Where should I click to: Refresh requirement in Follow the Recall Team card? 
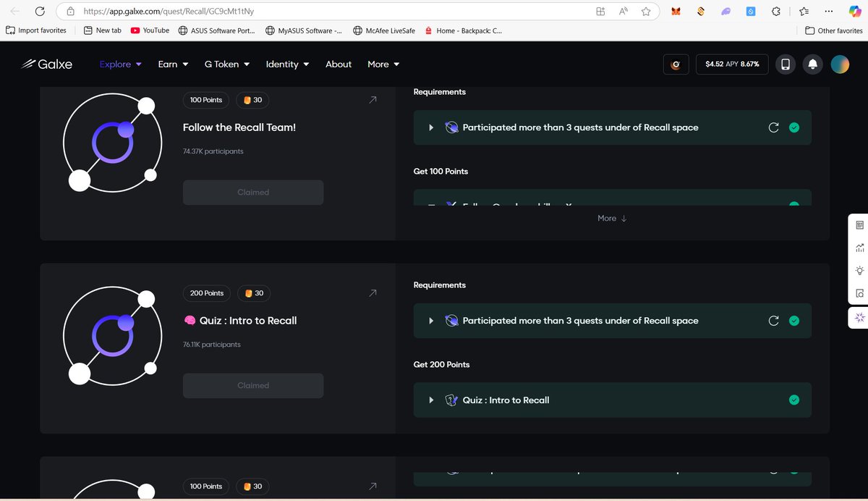point(773,127)
